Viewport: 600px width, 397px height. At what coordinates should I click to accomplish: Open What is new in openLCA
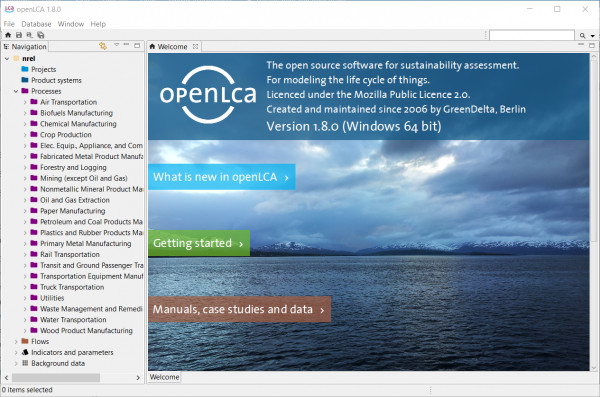coord(222,177)
